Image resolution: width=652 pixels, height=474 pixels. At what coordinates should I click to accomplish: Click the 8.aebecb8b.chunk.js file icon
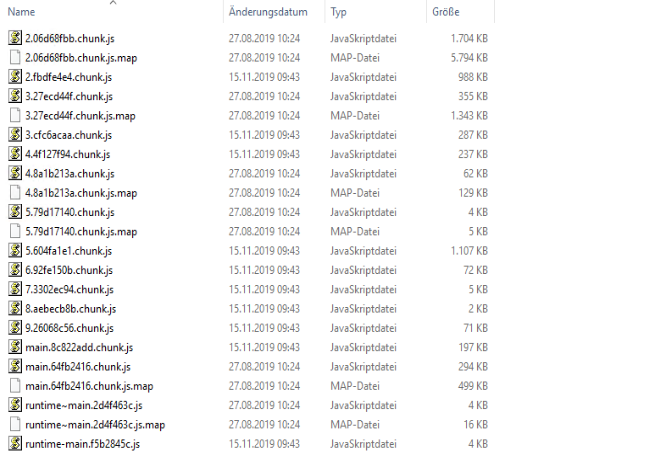click(15, 308)
